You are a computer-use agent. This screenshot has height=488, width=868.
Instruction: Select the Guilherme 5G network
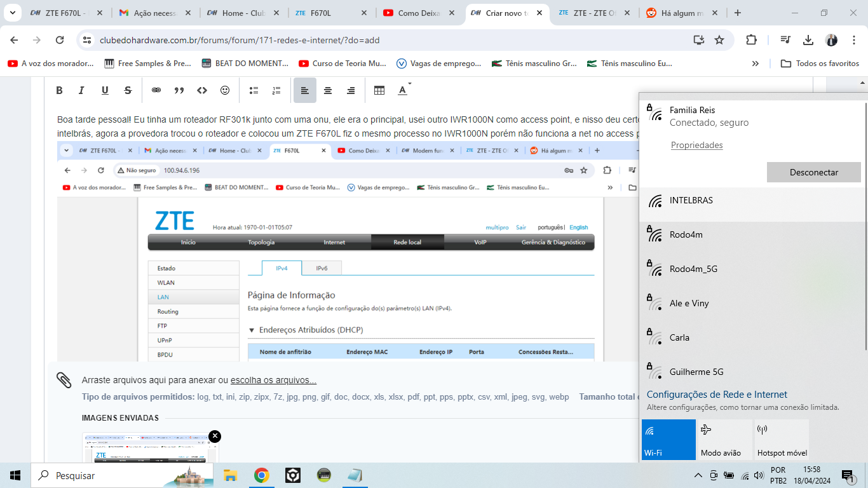point(753,372)
